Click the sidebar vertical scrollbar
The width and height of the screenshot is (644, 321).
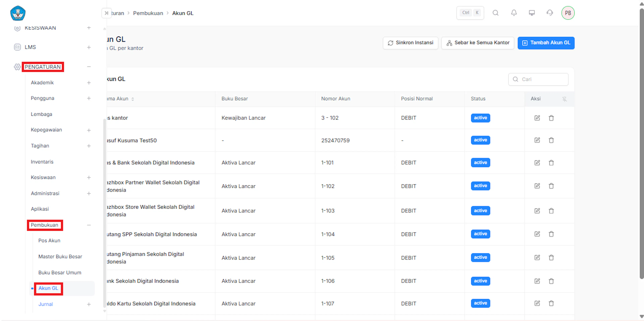104,213
